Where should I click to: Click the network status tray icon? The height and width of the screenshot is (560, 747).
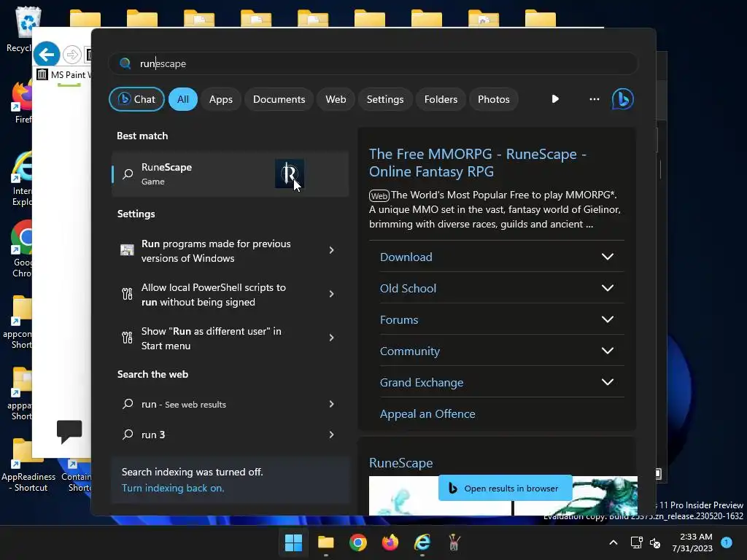636,542
